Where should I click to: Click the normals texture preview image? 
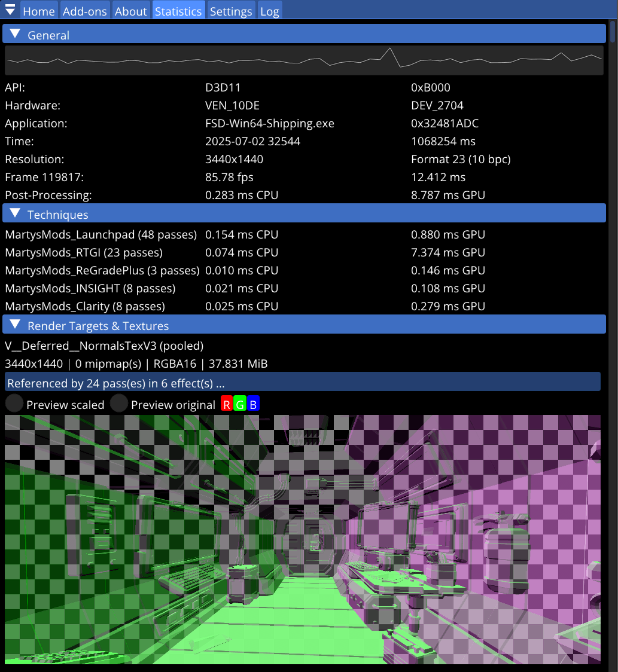302,539
